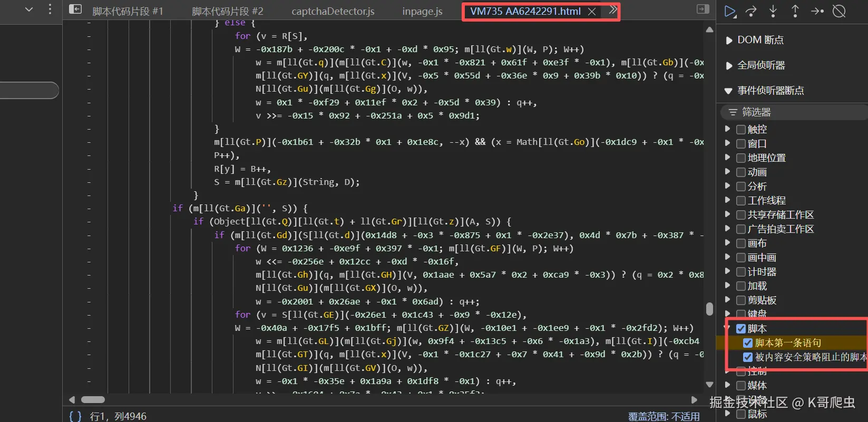Toggle the debugger sidebar panel icon

point(703,9)
